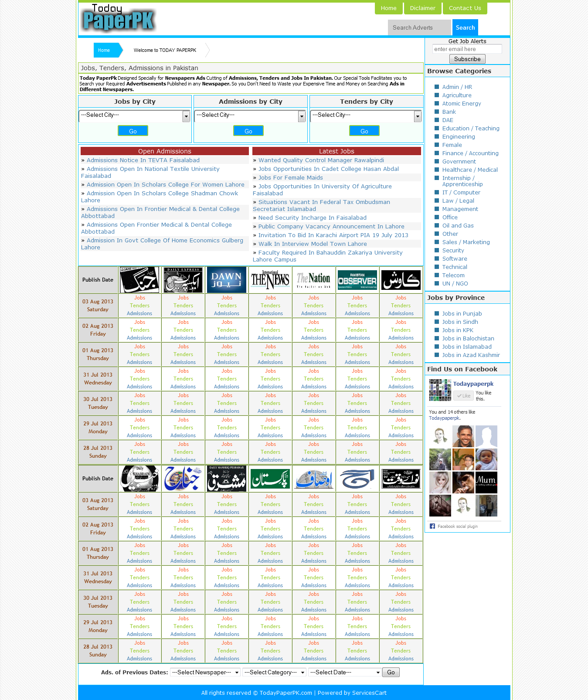Open the Nawa-i-Waqt newspaper logo
Viewport: 588px width, 700px height.
click(401, 479)
